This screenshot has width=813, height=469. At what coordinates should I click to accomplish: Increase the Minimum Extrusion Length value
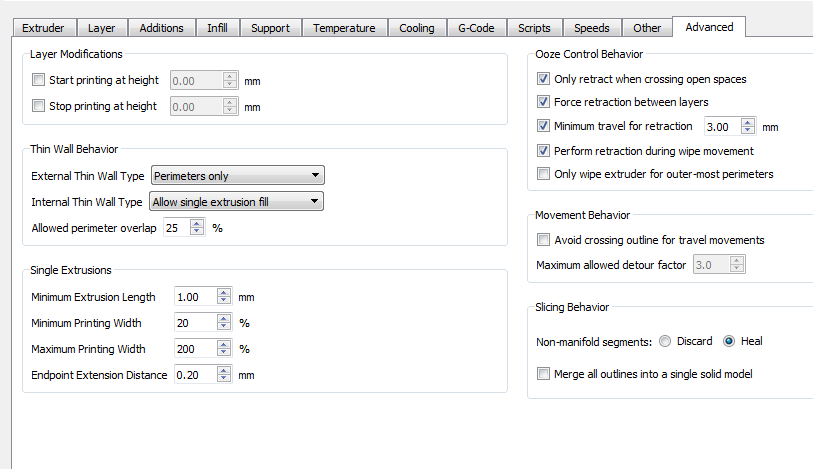tap(224, 292)
